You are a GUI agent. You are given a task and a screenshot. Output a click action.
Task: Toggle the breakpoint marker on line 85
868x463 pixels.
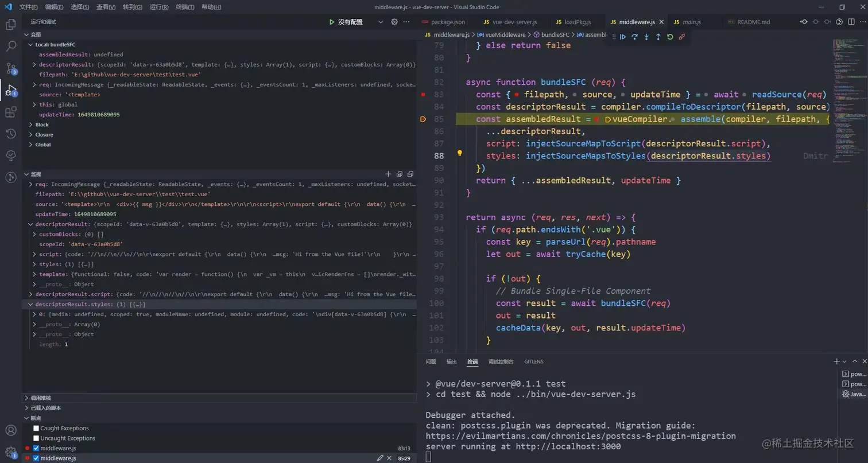423,119
